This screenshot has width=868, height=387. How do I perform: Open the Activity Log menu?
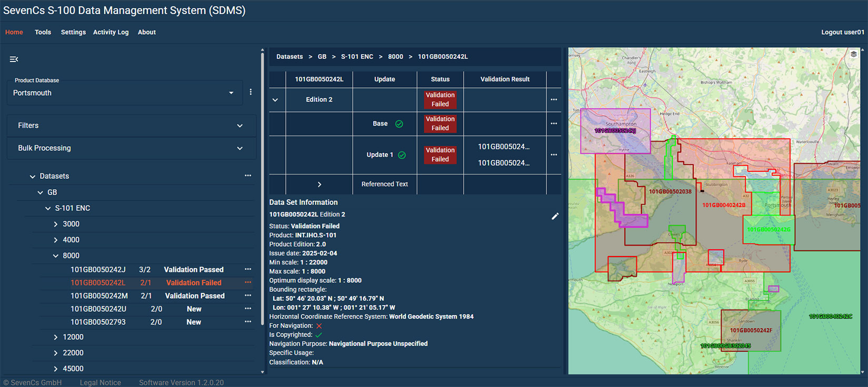tap(111, 32)
